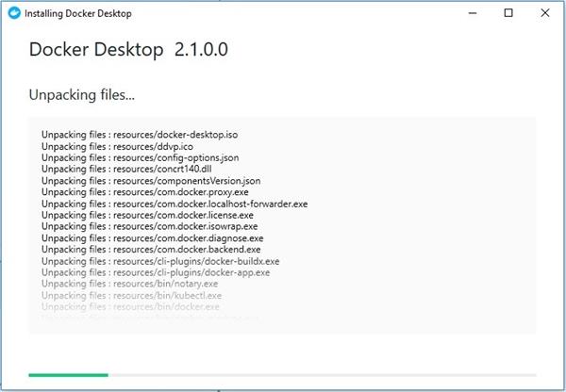
Task: Click the green installation progress bar
Action: tap(68, 375)
